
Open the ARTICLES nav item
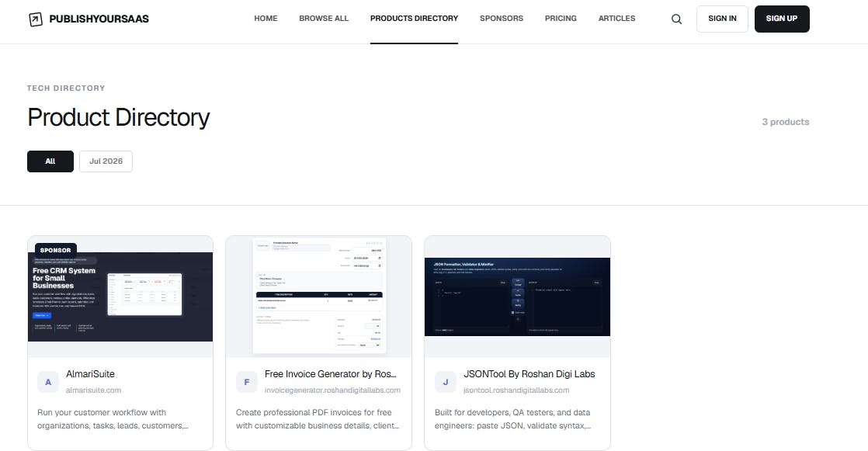(x=616, y=19)
